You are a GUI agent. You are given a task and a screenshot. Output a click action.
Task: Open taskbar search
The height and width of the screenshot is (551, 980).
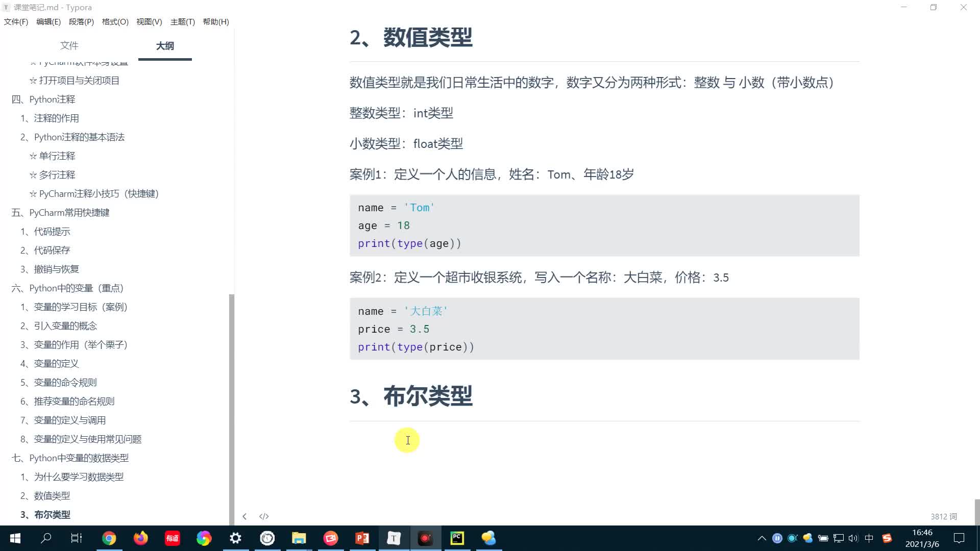point(46,538)
